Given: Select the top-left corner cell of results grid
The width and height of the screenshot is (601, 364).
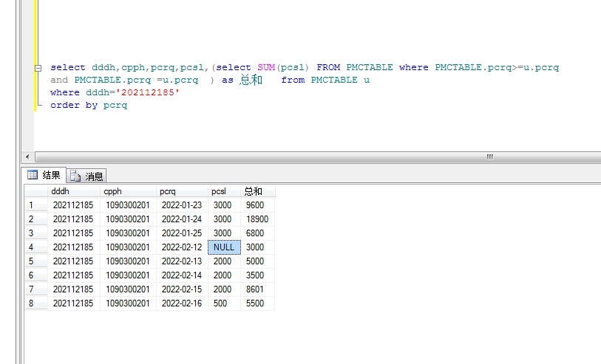Looking at the screenshot, I should click(x=36, y=191).
